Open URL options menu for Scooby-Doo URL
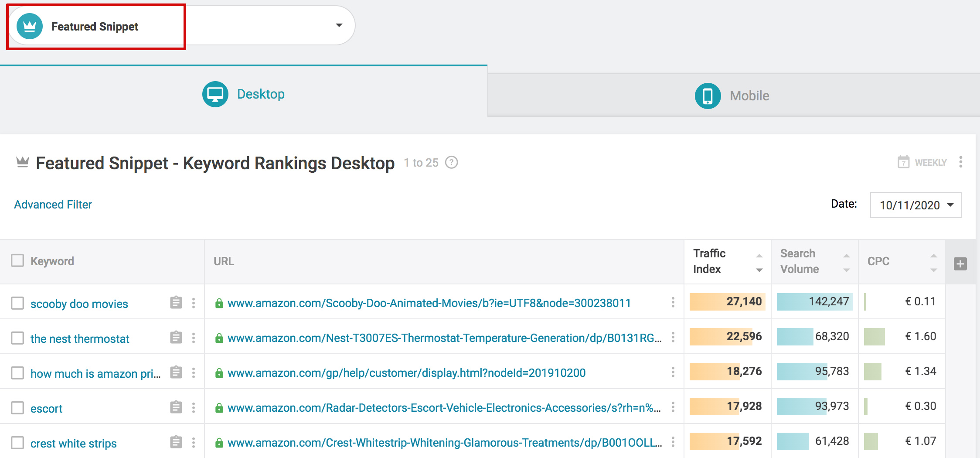 click(x=673, y=302)
